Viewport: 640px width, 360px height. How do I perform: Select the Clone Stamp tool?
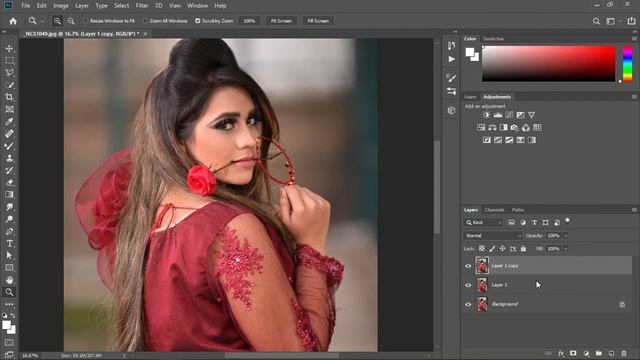(9, 158)
